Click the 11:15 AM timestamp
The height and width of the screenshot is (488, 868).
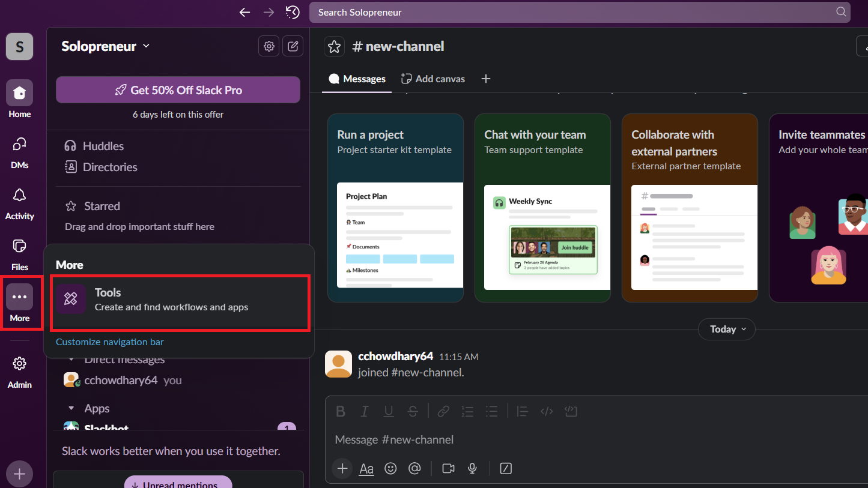click(x=459, y=357)
